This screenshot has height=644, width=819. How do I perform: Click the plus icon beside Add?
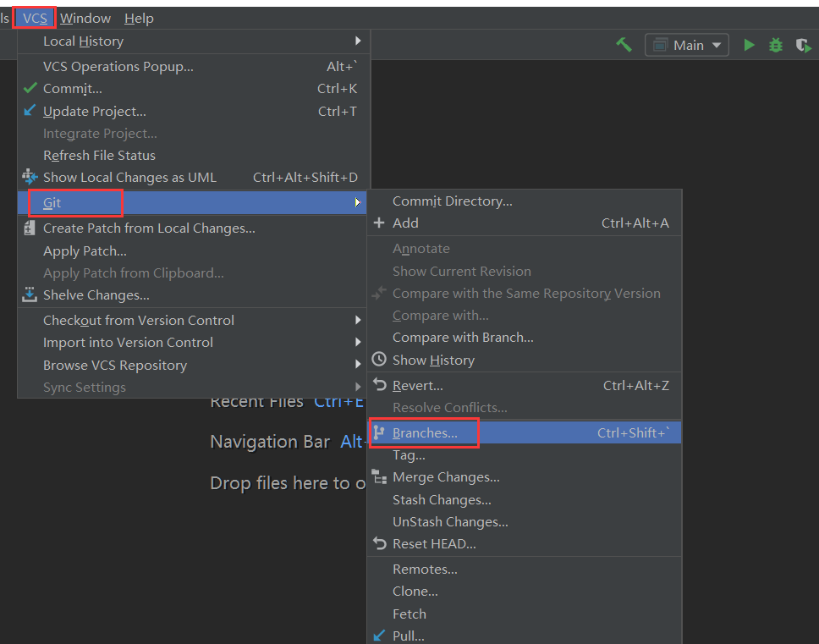tap(379, 223)
